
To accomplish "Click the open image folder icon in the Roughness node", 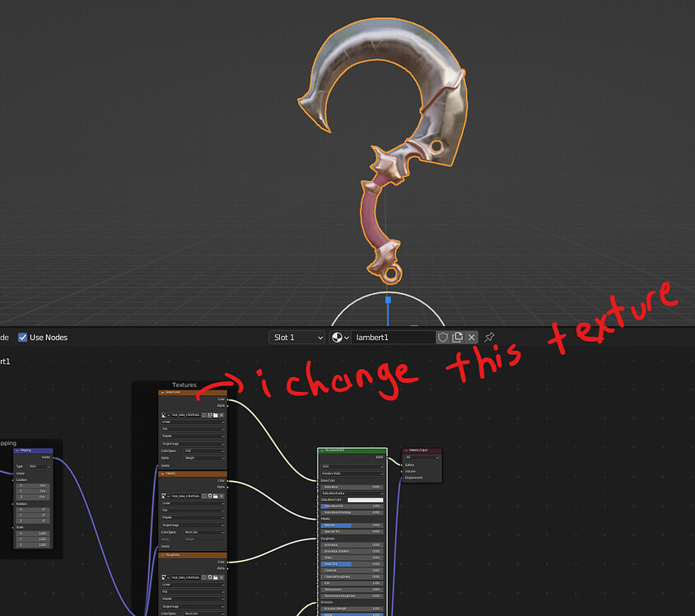I will click(216, 577).
